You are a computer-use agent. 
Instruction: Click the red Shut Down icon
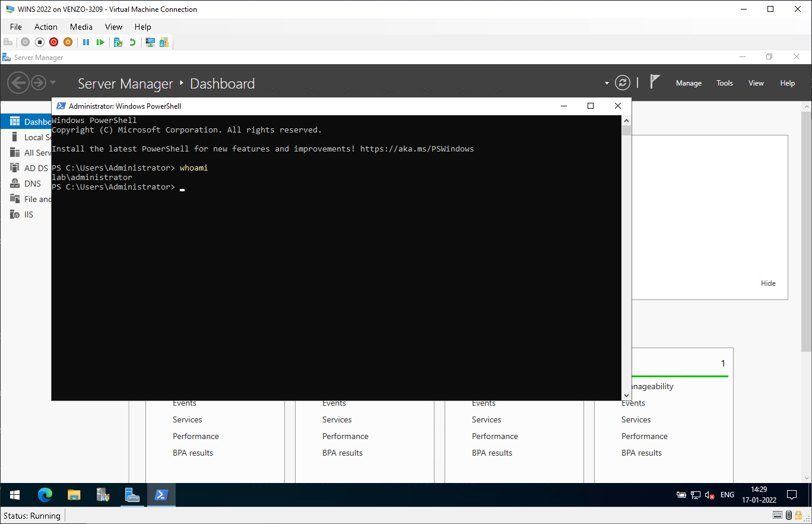click(54, 42)
